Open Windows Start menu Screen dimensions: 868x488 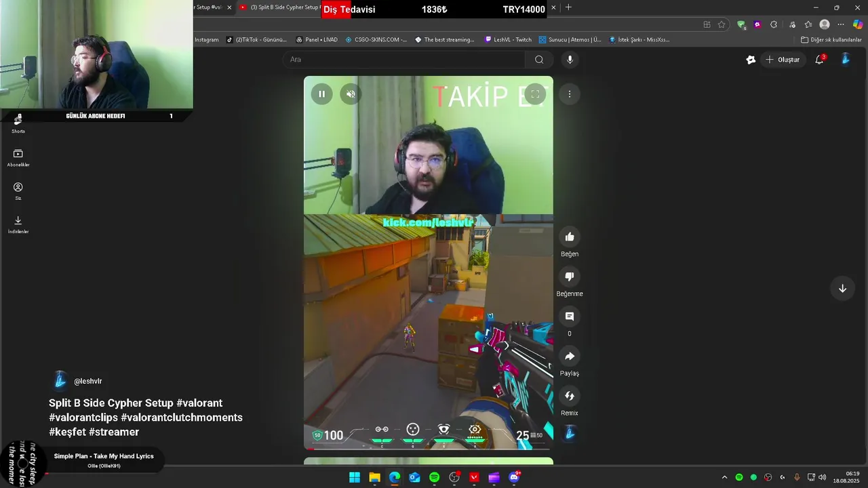[355, 477]
